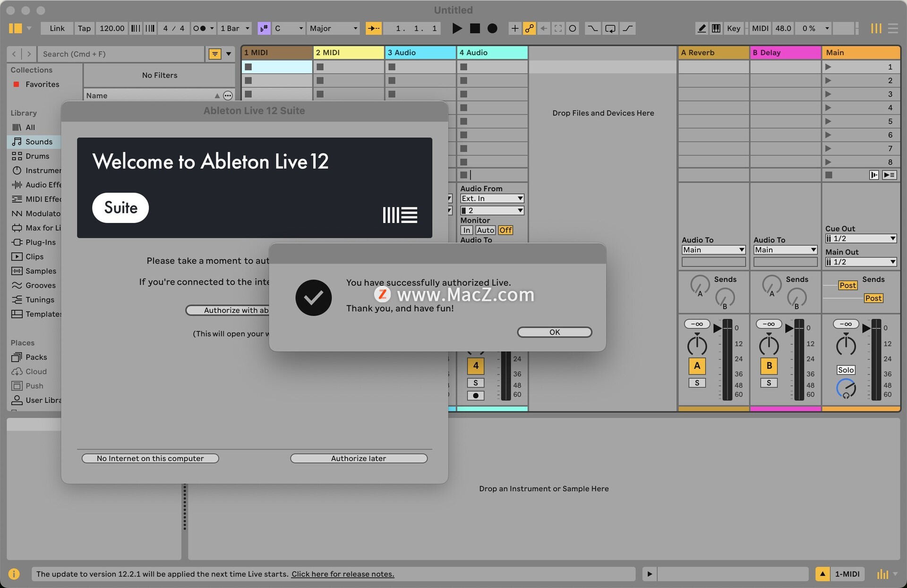The image size is (907, 588).
Task: Click the Stop transport button
Action: [475, 28]
